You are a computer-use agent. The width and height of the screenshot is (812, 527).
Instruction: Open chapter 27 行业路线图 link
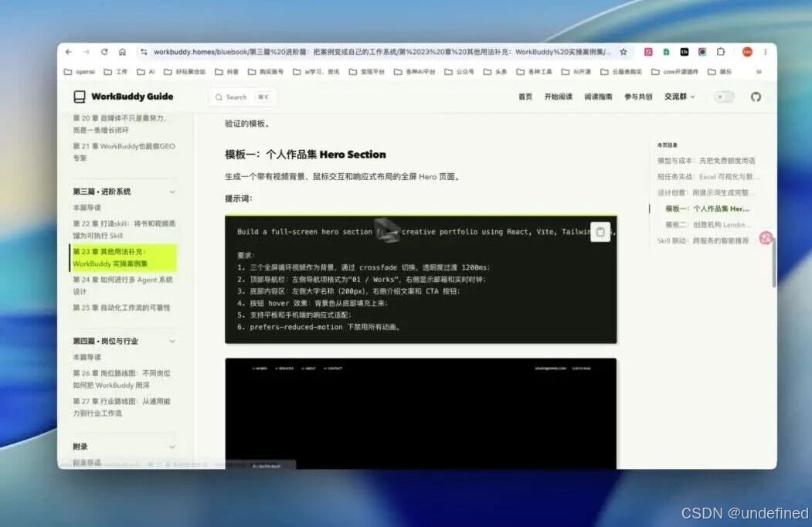point(122,407)
